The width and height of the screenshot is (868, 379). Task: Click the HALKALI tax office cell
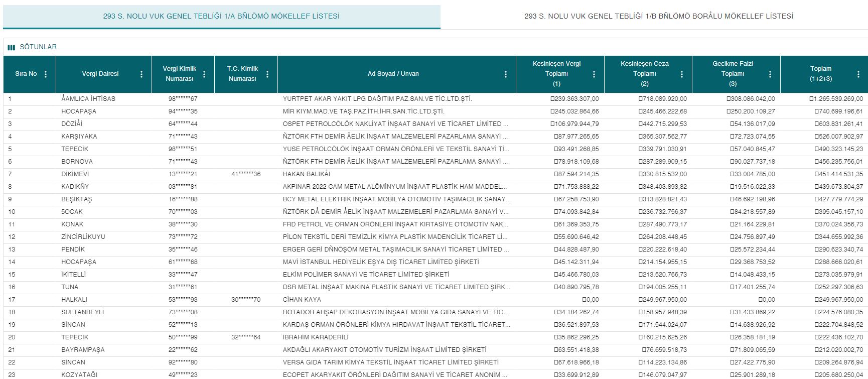pyautogui.click(x=74, y=300)
